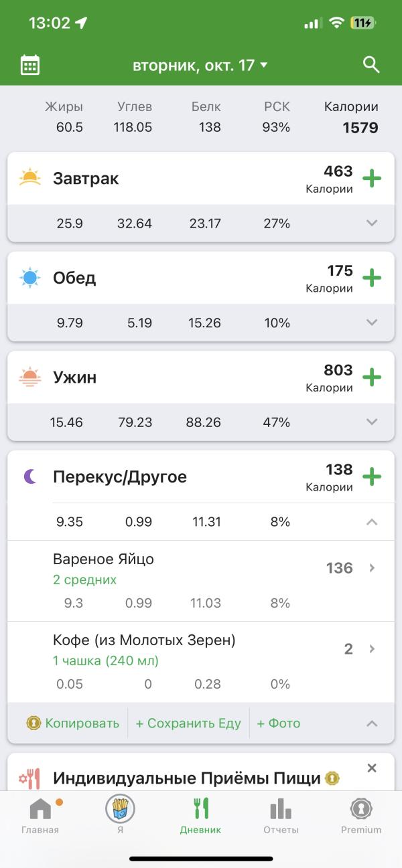
Task: Add food to Обед with plus icon
Action: point(372,278)
